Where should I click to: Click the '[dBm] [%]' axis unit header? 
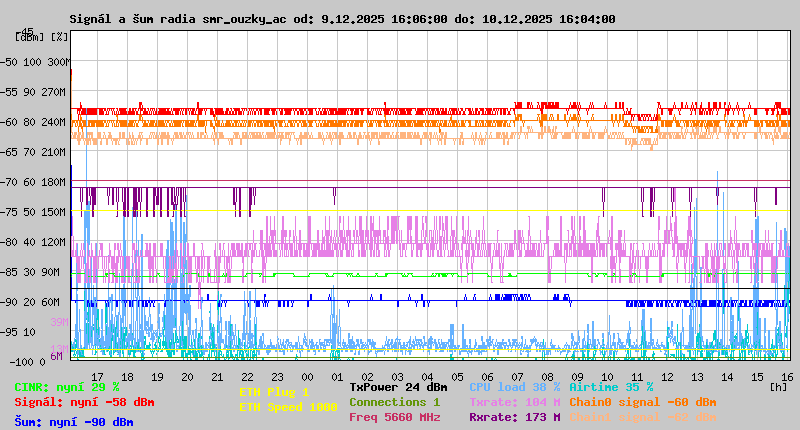pyautogui.click(x=42, y=37)
